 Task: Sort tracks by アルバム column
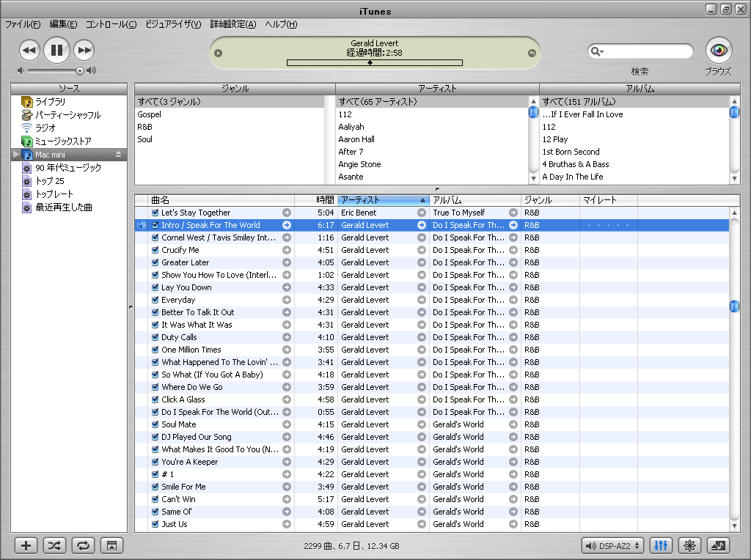click(475, 200)
